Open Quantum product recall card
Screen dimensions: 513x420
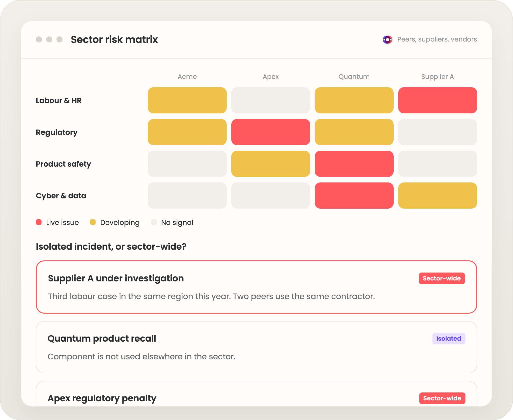click(x=256, y=347)
